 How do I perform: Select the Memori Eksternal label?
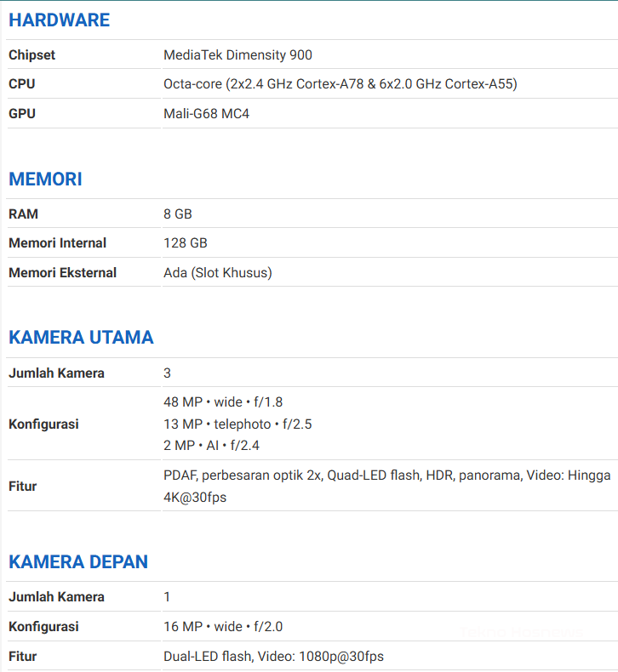tap(62, 273)
